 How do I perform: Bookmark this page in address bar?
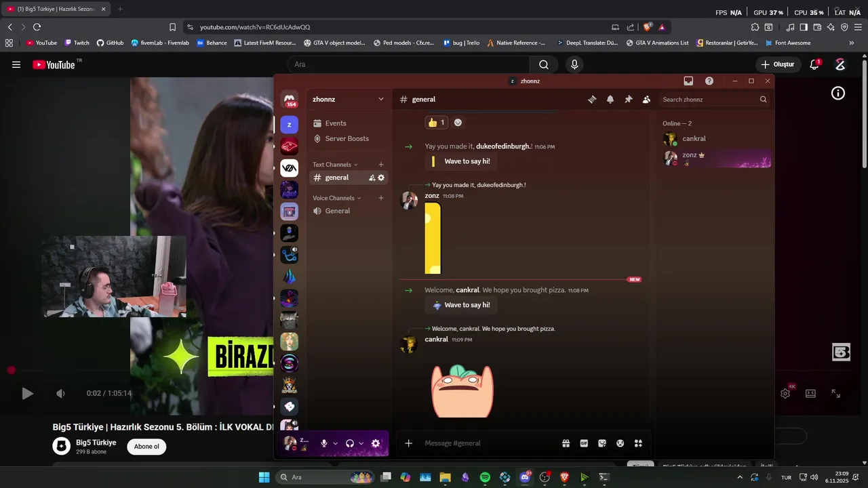point(172,27)
